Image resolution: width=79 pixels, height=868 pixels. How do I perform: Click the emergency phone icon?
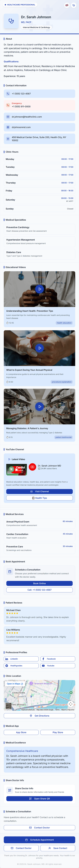click(8, 105)
